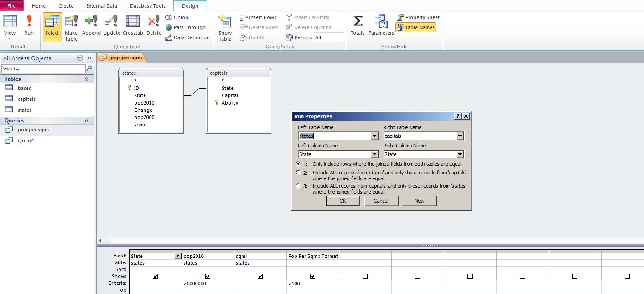Viewport: 644px width, 294px height.
Task: Click the Pop Per Sqmi Criteria cell >100
Action: [x=313, y=283]
